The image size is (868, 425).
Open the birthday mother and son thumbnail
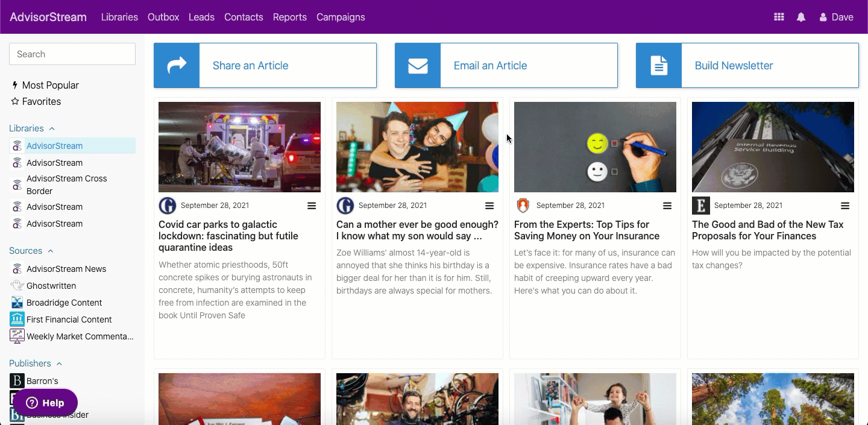click(417, 147)
